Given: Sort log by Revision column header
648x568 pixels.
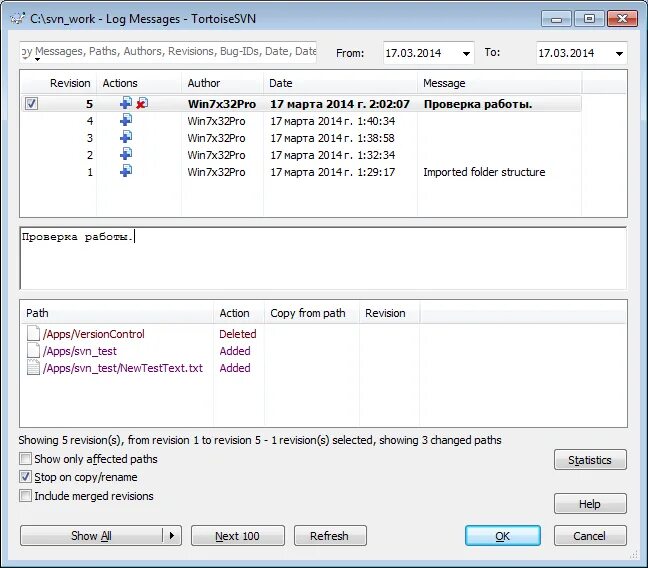Looking at the screenshot, I should pyautogui.click(x=59, y=83).
